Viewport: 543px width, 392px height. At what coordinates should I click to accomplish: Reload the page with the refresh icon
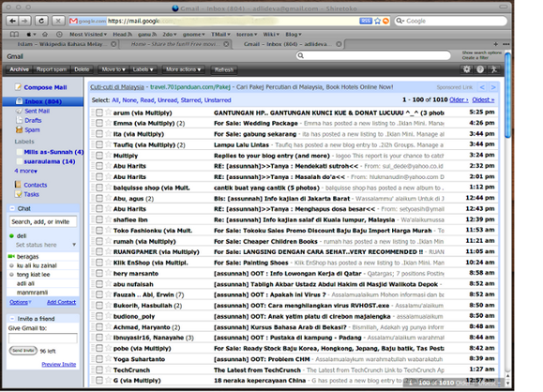pyautogui.click(x=41, y=22)
